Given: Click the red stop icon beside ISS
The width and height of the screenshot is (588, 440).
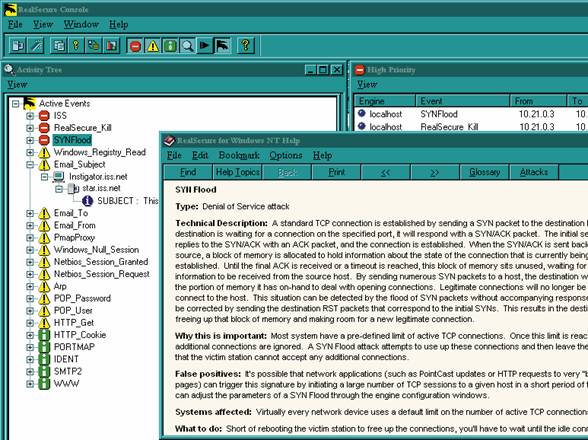Looking at the screenshot, I should pyautogui.click(x=44, y=116).
